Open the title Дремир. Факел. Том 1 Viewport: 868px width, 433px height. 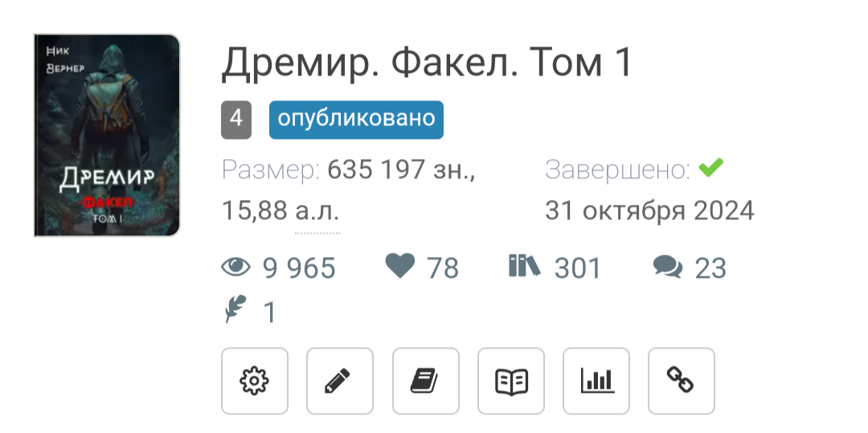point(426,62)
